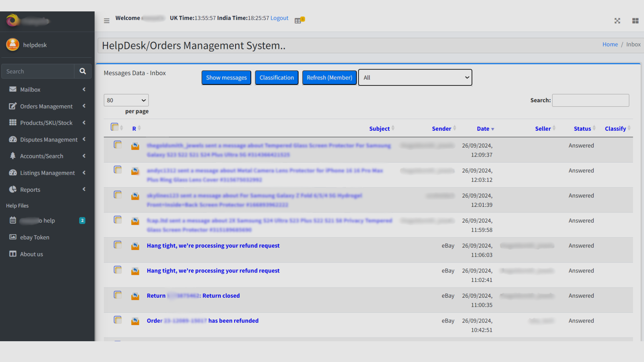The width and height of the screenshot is (644, 362).
Task: Open the ebay Token sidebar item
Action: 35,237
